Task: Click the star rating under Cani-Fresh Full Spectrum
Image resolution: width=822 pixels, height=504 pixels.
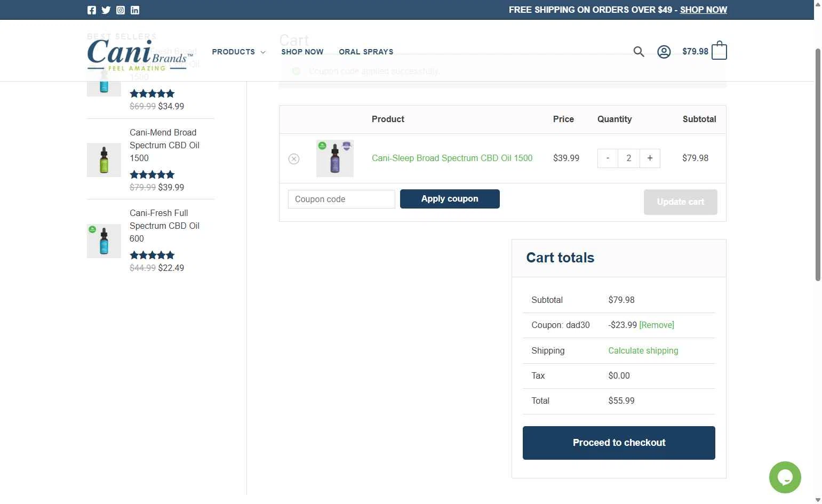Action: click(152, 255)
